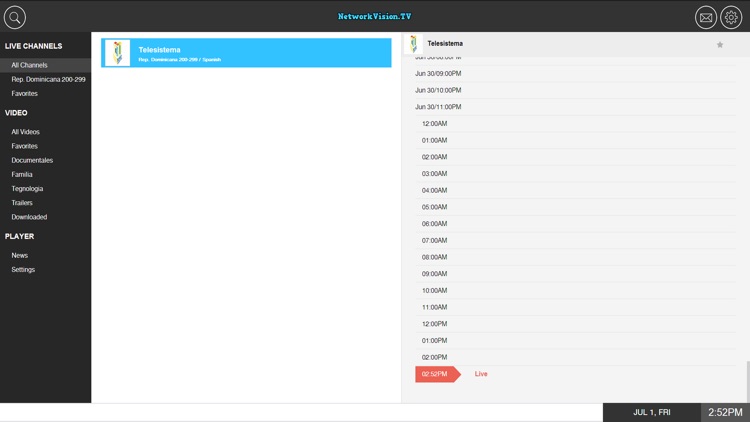Click the LIVE CHANNELS section header

pos(33,46)
